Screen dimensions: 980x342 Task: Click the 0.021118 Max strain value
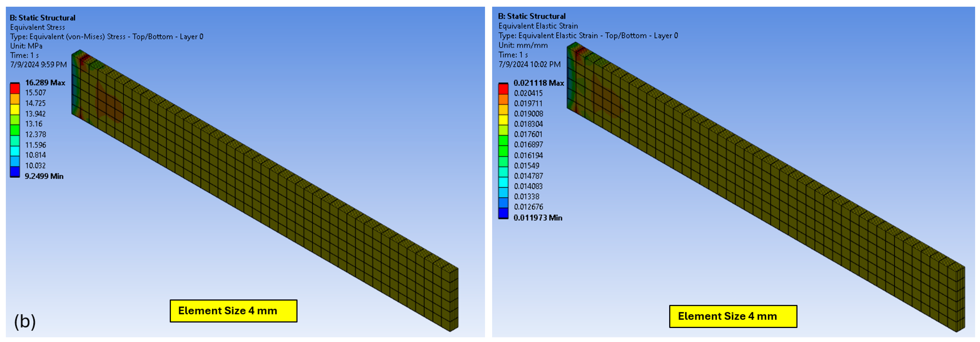pyautogui.click(x=538, y=83)
